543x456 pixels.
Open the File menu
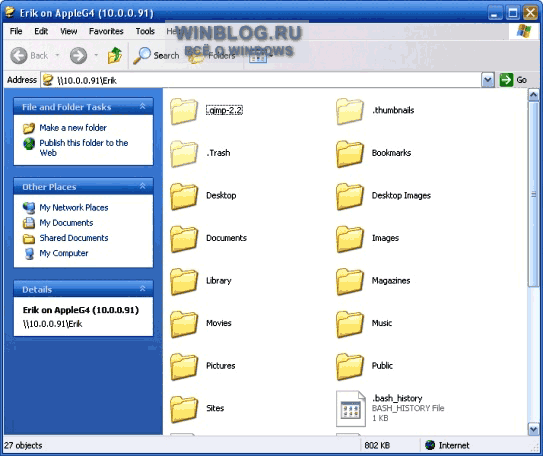[16, 31]
